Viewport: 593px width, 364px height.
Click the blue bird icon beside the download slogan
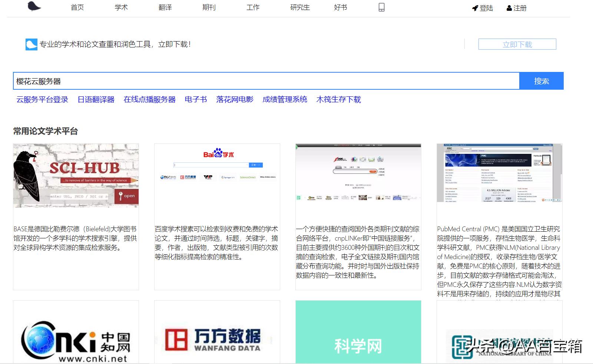[31, 44]
